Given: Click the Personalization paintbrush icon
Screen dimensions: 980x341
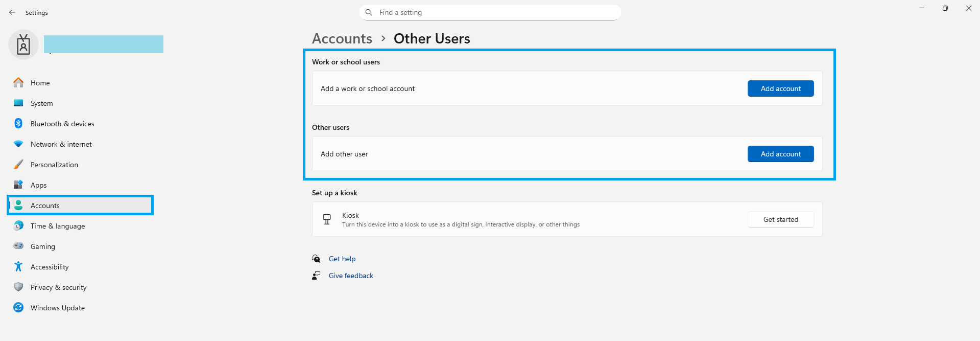Looking at the screenshot, I should (18, 165).
